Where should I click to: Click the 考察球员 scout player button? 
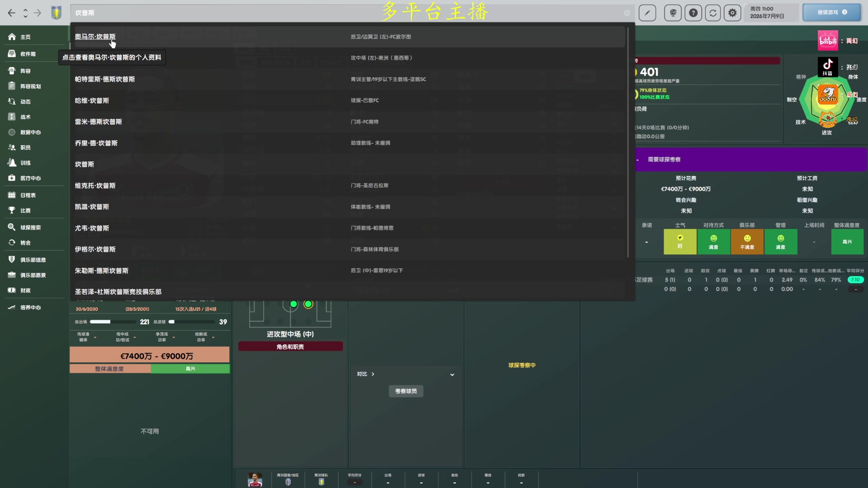pos(406,391)
